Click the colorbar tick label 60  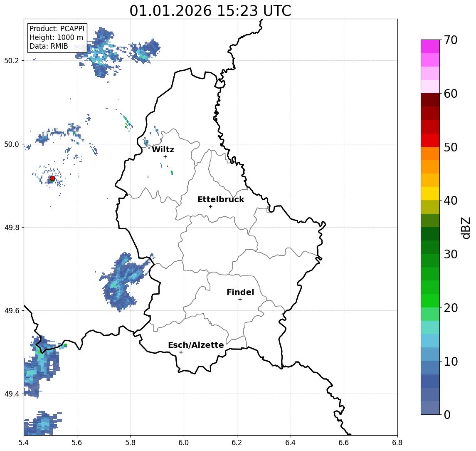click(x=451, y=94)
